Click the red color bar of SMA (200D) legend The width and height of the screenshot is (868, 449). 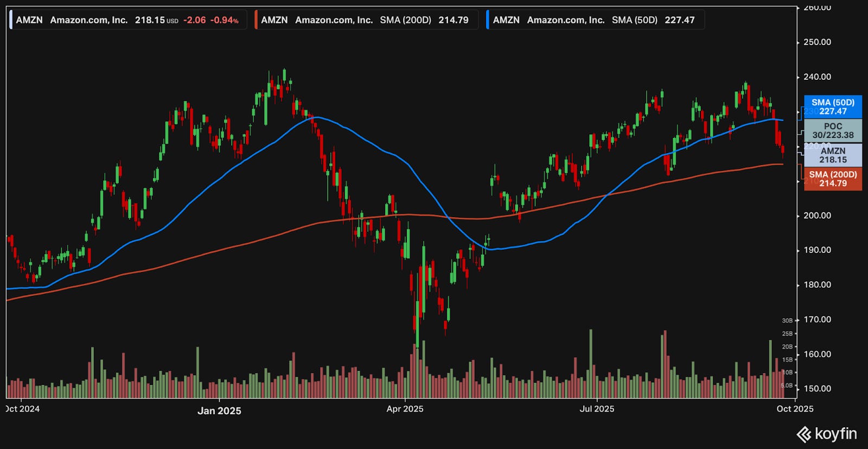[x=256, y=20]
